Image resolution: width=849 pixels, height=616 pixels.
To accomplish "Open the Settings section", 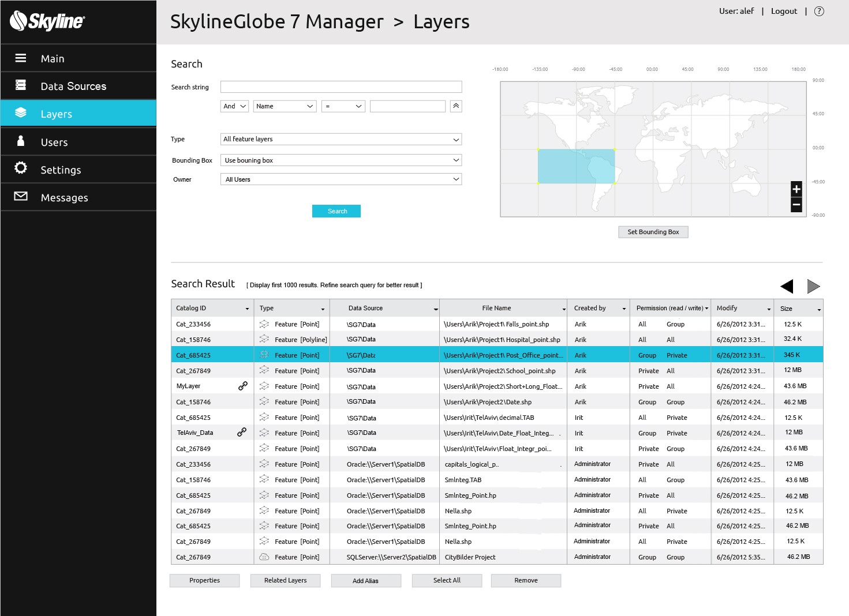I will click(x=78, y=170).
